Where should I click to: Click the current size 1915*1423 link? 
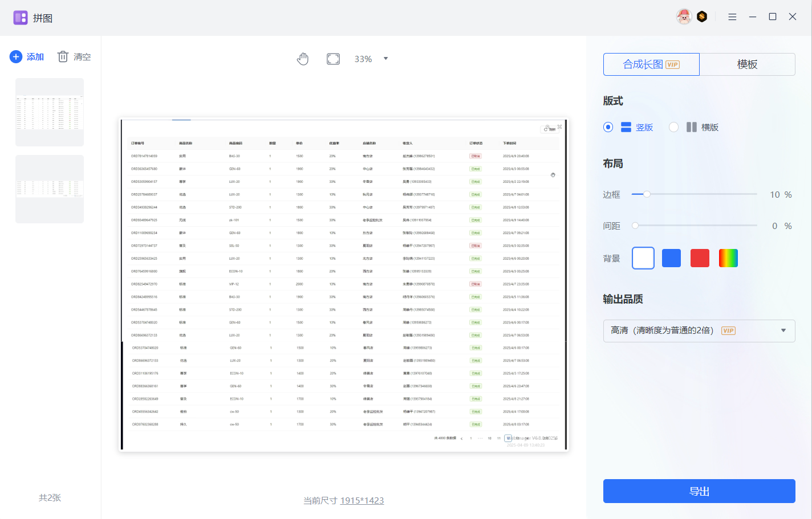pos(362,501)
